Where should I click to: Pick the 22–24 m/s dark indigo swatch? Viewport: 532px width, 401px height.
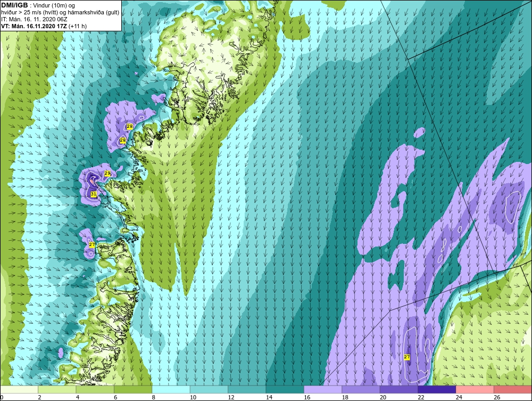coord(437,389)
